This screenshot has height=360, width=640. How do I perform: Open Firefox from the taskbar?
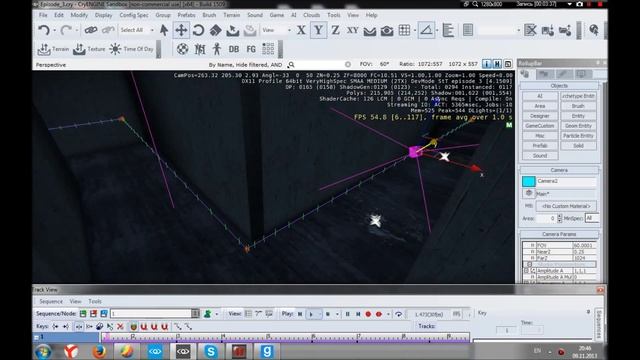tap(99, 351)
